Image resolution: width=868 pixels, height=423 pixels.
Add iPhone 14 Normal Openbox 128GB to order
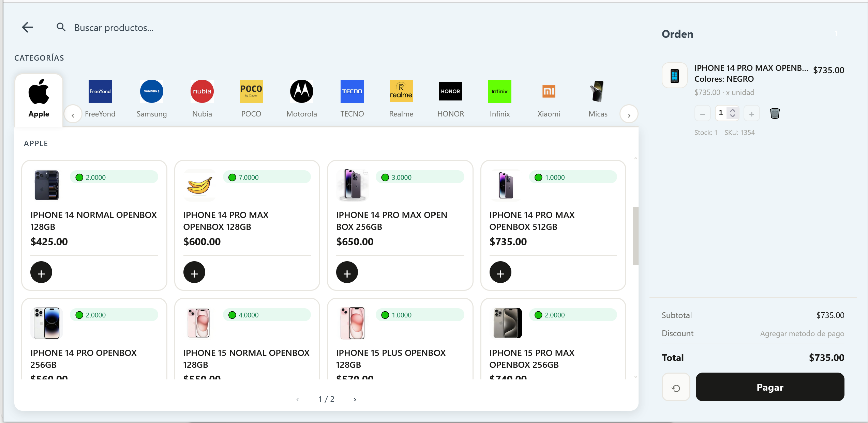click(x=41, y=272)
